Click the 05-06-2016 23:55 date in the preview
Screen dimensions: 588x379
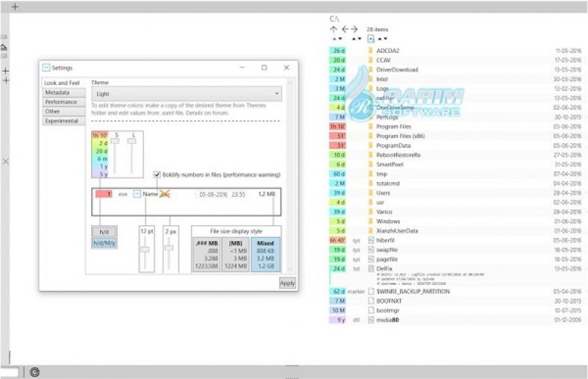point(222,194)
